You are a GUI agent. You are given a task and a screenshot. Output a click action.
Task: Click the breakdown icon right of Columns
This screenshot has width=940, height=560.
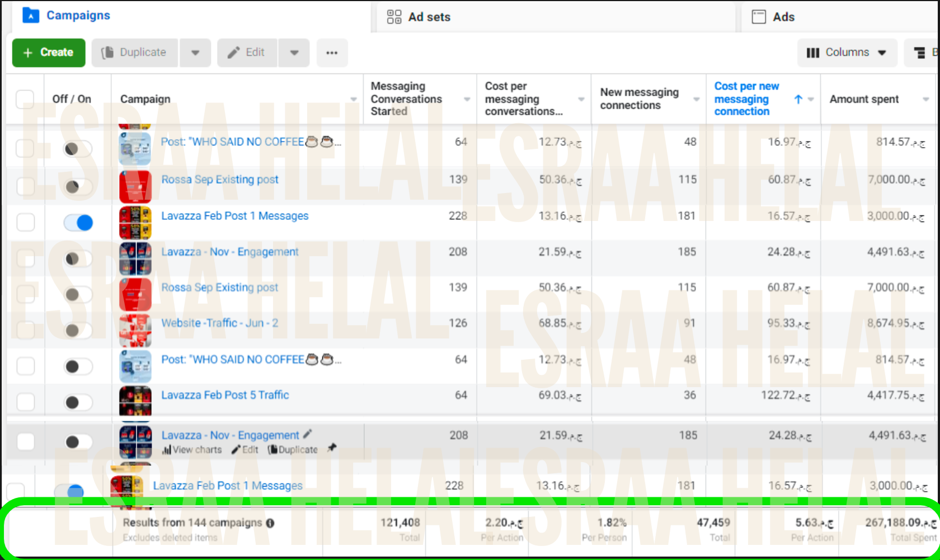pos(919,53)
